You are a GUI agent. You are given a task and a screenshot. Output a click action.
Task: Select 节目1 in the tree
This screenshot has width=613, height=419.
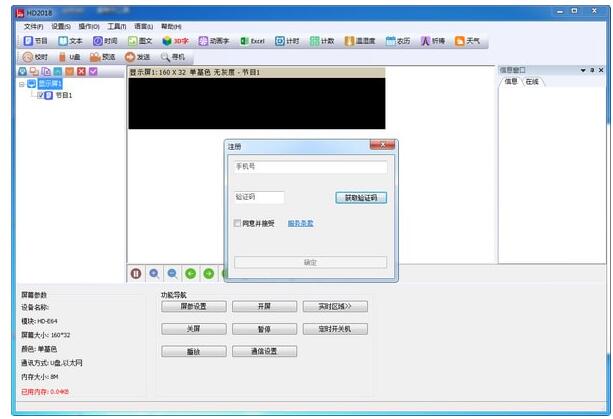[63, 95]
